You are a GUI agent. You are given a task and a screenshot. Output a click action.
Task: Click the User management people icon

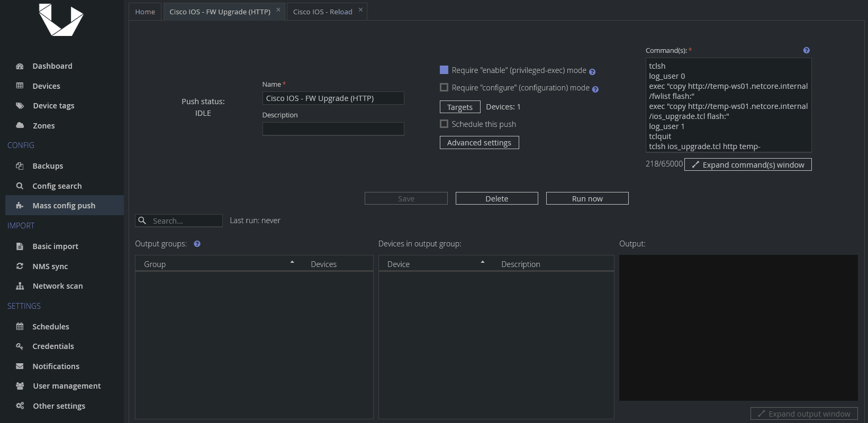20,386
